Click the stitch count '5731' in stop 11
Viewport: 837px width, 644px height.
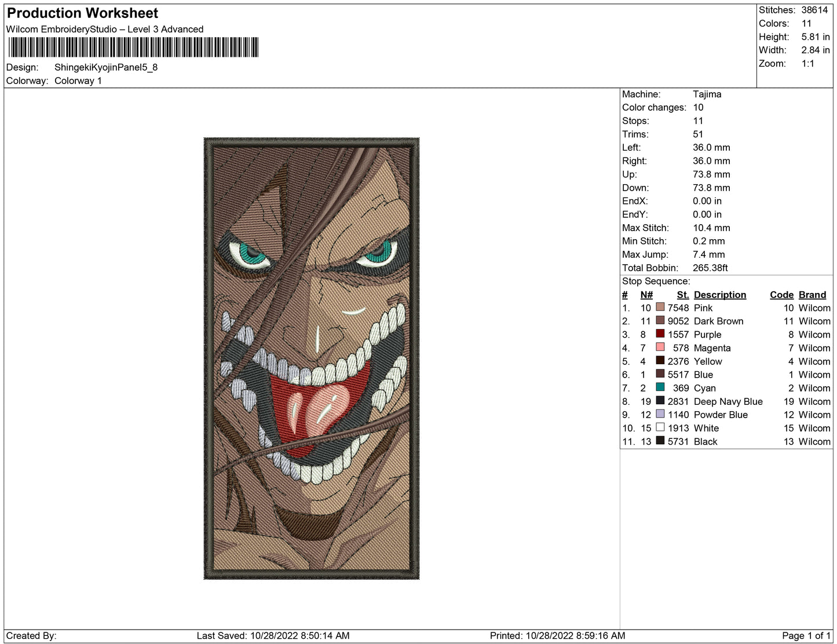678,441
